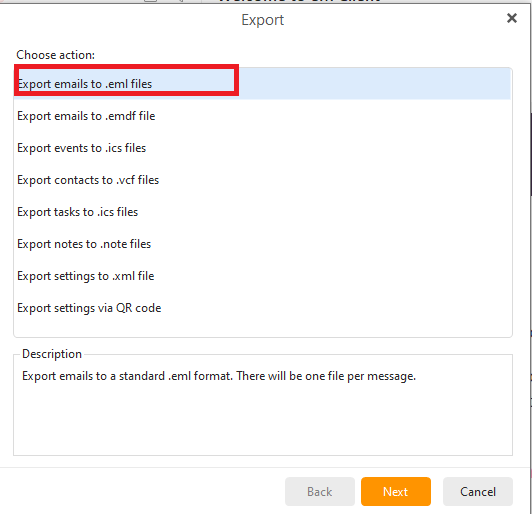Go Back in the Export wizard
Image resolution: width=532 pixels, height=516 pixels.
[320, 492]
